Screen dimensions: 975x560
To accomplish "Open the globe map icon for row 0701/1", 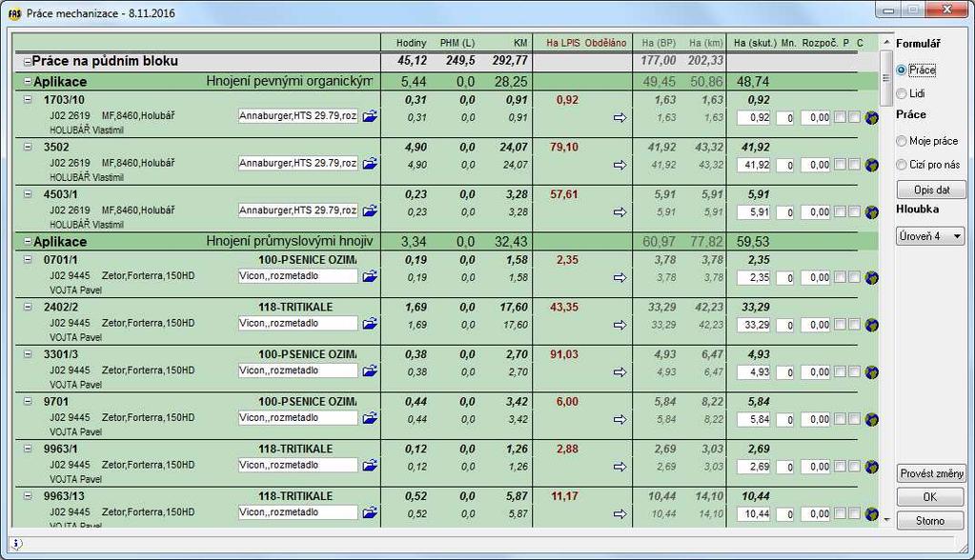I will point(871,277).
